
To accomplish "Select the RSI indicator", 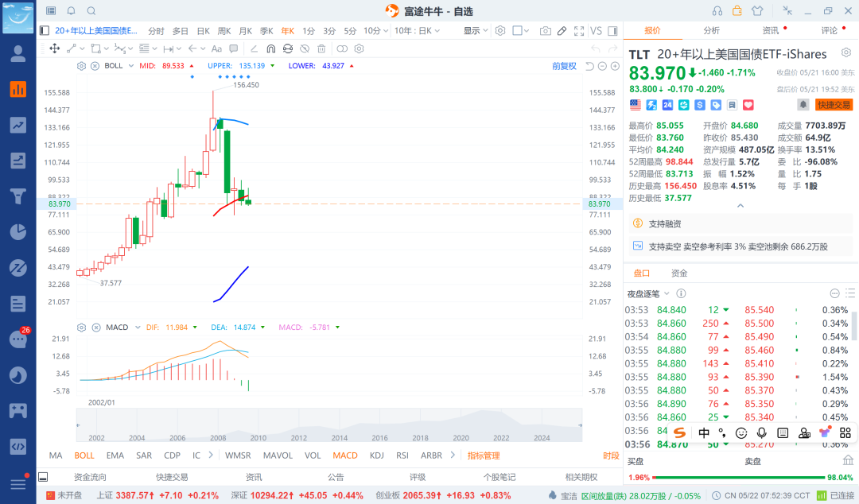I will [402, 456].
